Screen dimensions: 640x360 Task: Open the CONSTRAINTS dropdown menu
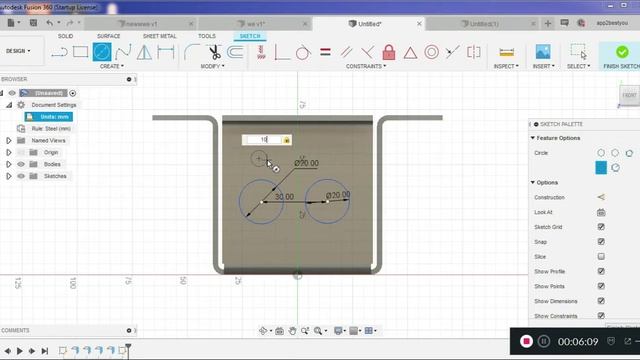[x=366, y=66]
